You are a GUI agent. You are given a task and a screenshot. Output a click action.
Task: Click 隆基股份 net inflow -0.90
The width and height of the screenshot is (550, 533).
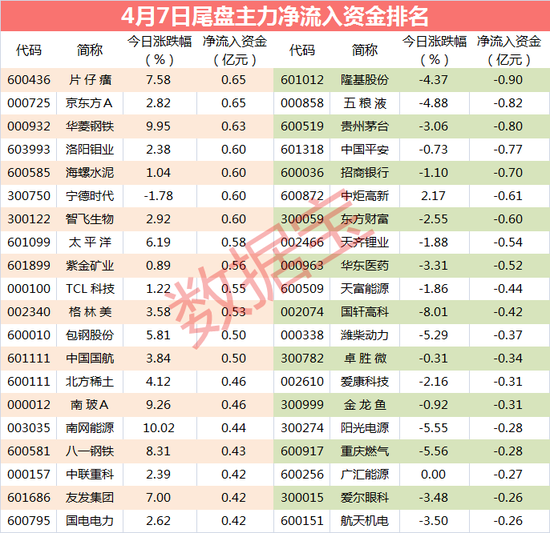[508, 80]
